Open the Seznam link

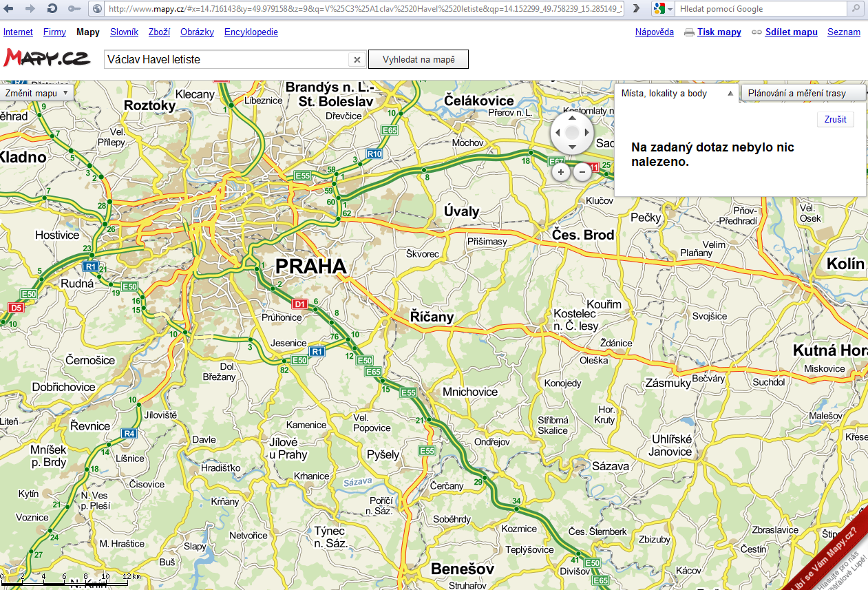tap(844, 32)
